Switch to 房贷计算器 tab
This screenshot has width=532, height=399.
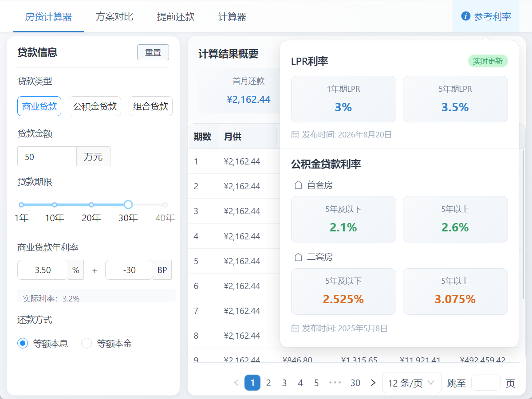coord(48,16)
